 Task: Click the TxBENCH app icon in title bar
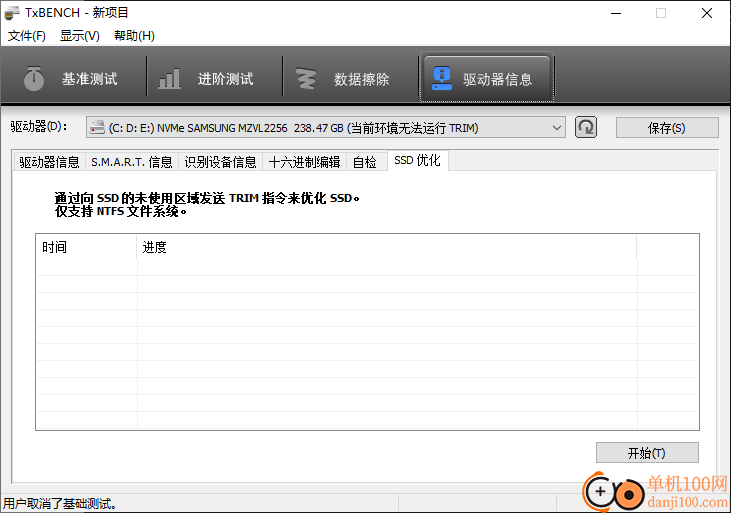(12, 13)
